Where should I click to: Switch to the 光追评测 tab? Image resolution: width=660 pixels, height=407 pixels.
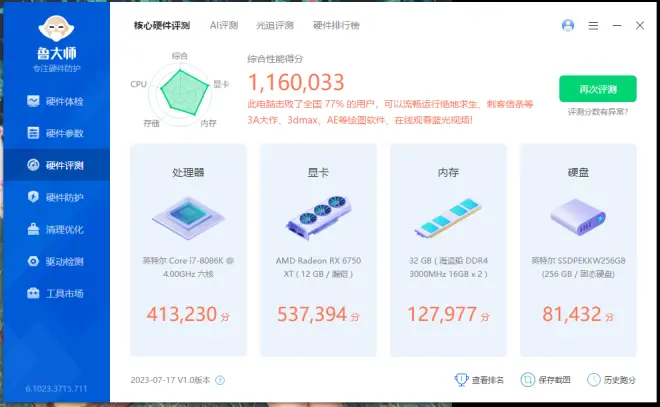(274, 24)
